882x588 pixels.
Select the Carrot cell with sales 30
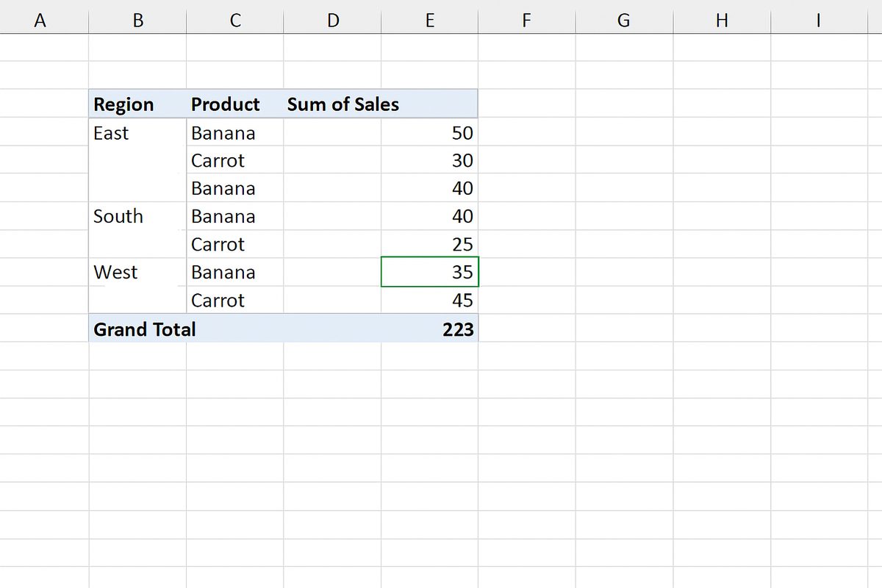click(234, 160)
